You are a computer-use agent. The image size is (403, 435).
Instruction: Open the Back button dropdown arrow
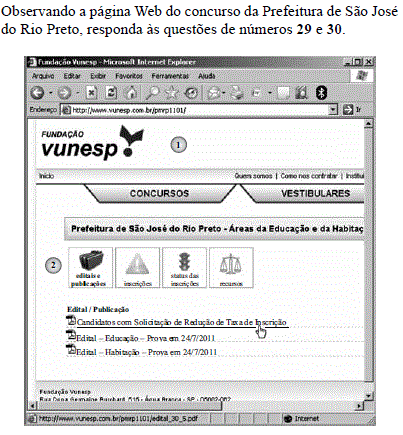(51, 93)
